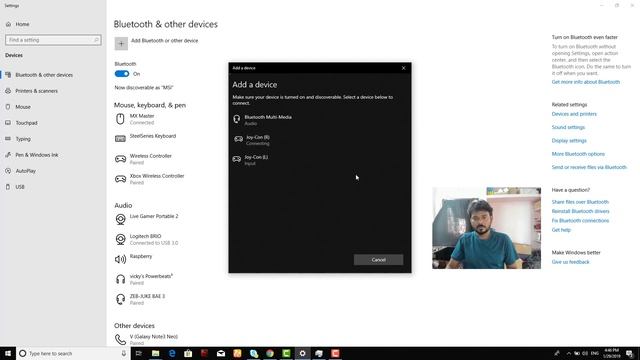
Task: Click ENG language indicator in tray
Action: coord(595,353)
